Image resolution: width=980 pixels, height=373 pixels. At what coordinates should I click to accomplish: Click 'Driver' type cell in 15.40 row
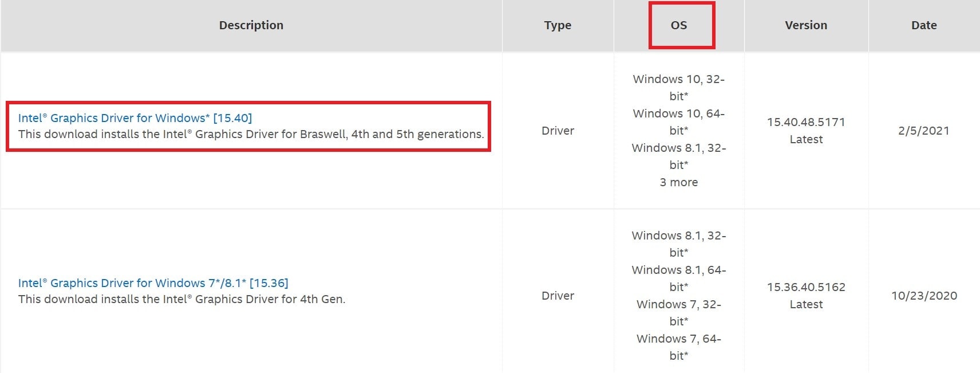coord(558,131)
